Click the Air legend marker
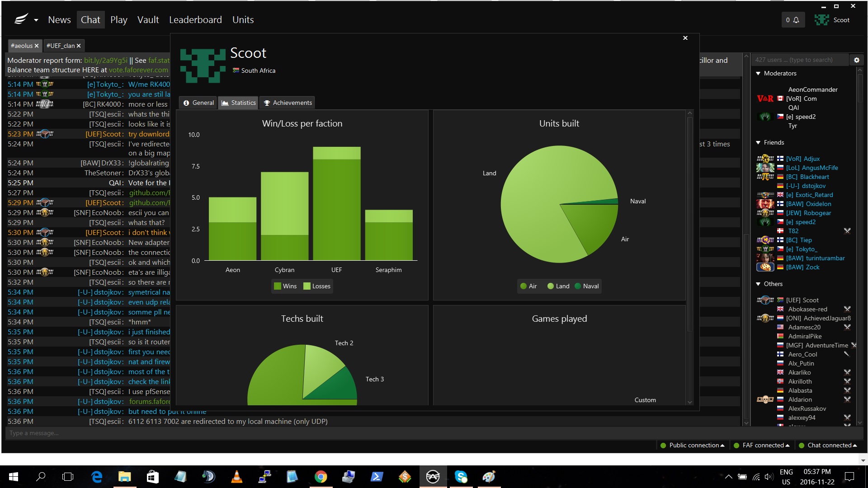 [524, 286]
